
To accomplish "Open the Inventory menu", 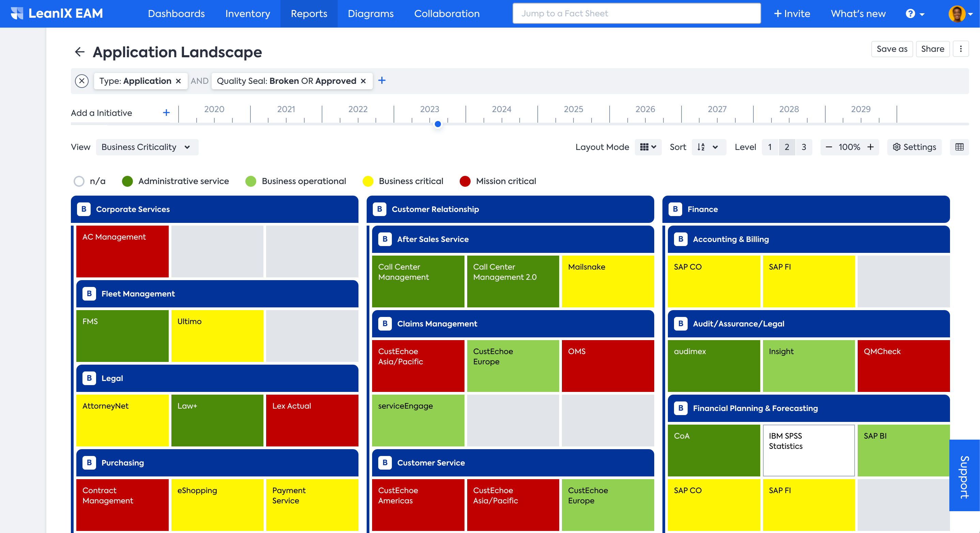I will point(248,14).
